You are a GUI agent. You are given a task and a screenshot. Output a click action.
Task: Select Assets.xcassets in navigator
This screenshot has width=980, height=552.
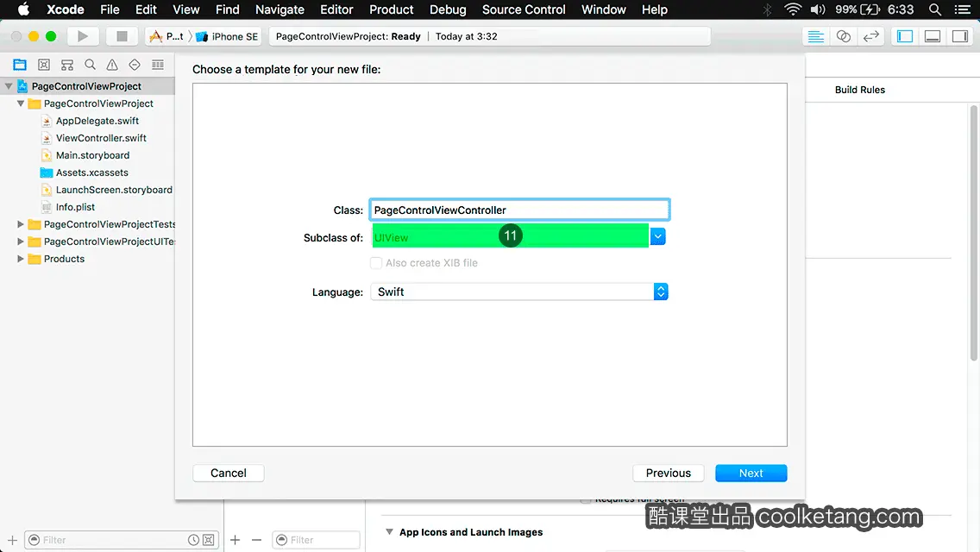[91, 172]
